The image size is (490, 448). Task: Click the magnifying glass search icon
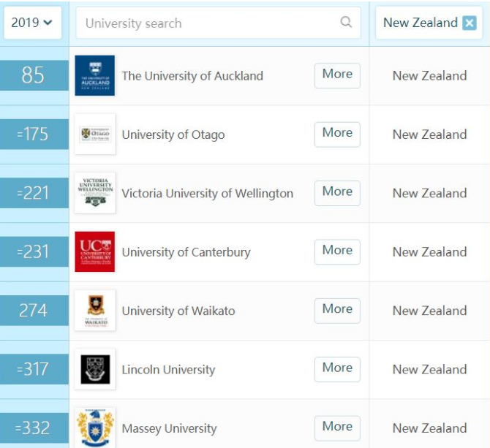tap(346, 23)
